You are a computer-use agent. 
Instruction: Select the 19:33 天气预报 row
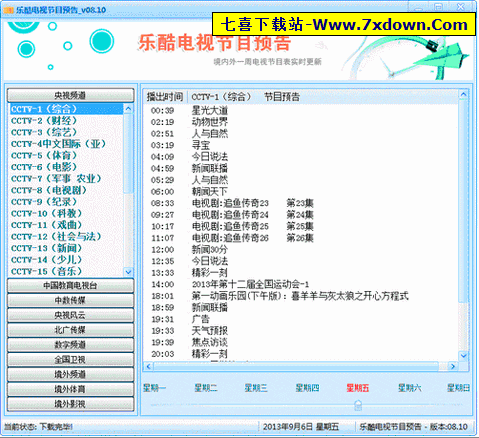302,331
